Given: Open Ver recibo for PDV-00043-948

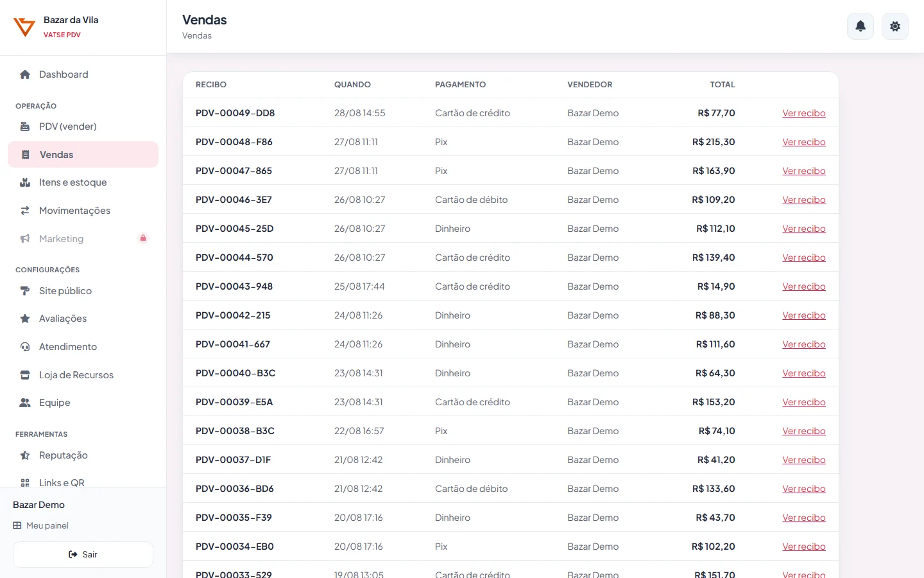Looking at the screenshot, I should tap(804, 286).
